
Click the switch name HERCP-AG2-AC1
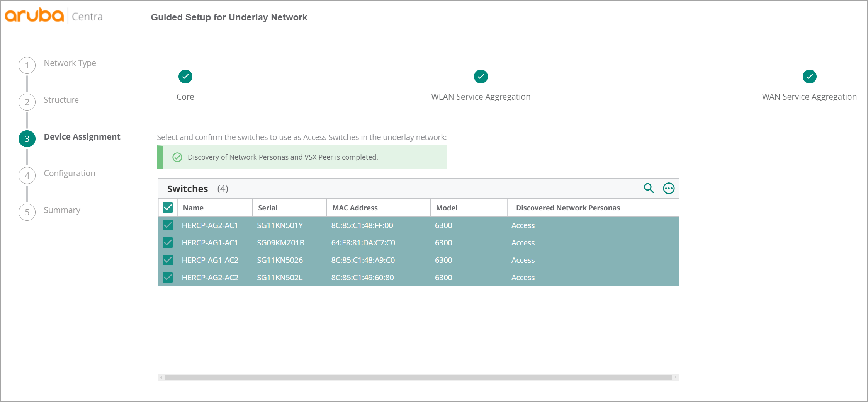210,225
